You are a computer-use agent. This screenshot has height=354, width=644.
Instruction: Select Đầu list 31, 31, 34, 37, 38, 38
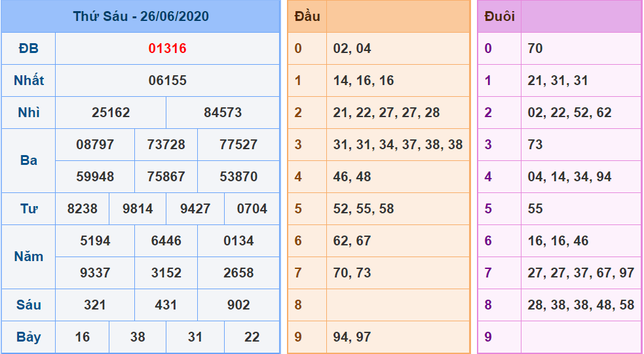[x=398, y=145]
